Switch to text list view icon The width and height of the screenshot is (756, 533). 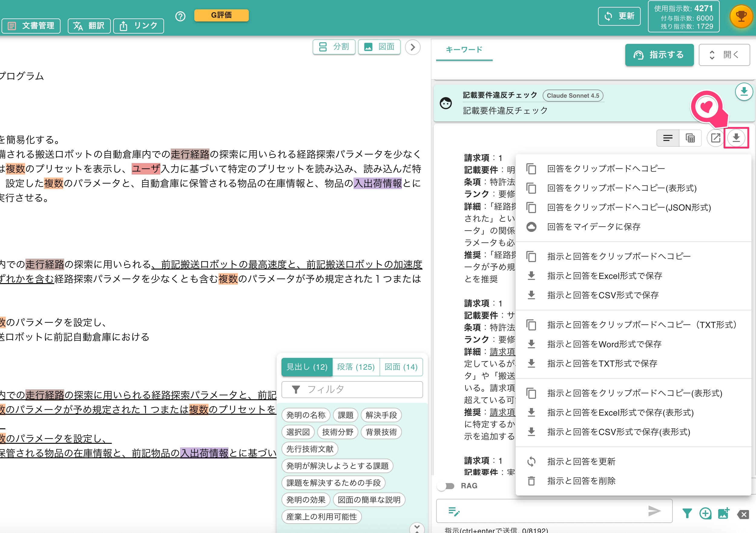(668, 138)
